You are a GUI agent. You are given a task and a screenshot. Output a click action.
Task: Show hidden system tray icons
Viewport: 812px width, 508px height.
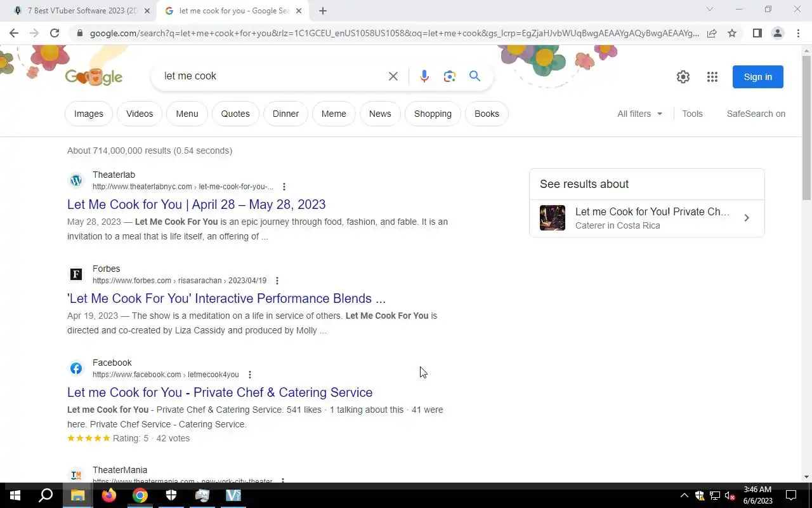[684, 495]
